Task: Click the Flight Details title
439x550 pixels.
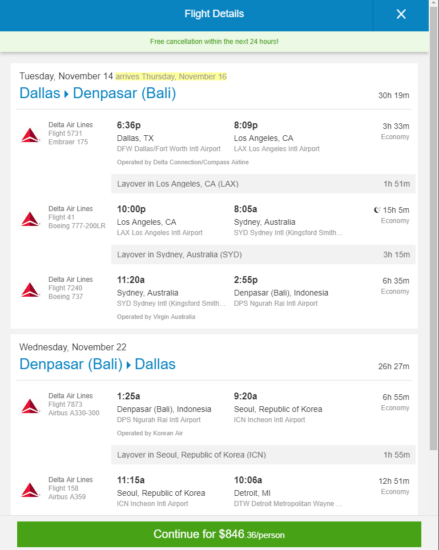Action: (214, 14)
